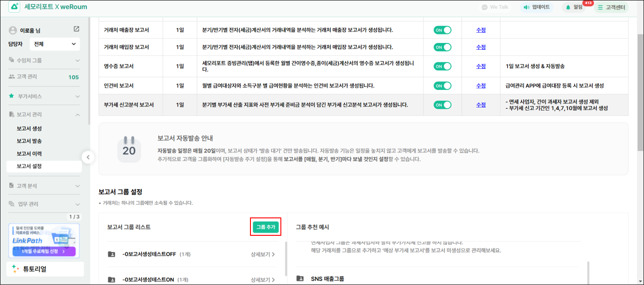
Task: Click the 세모리포트 logo icon
Action: click(14, 7)
